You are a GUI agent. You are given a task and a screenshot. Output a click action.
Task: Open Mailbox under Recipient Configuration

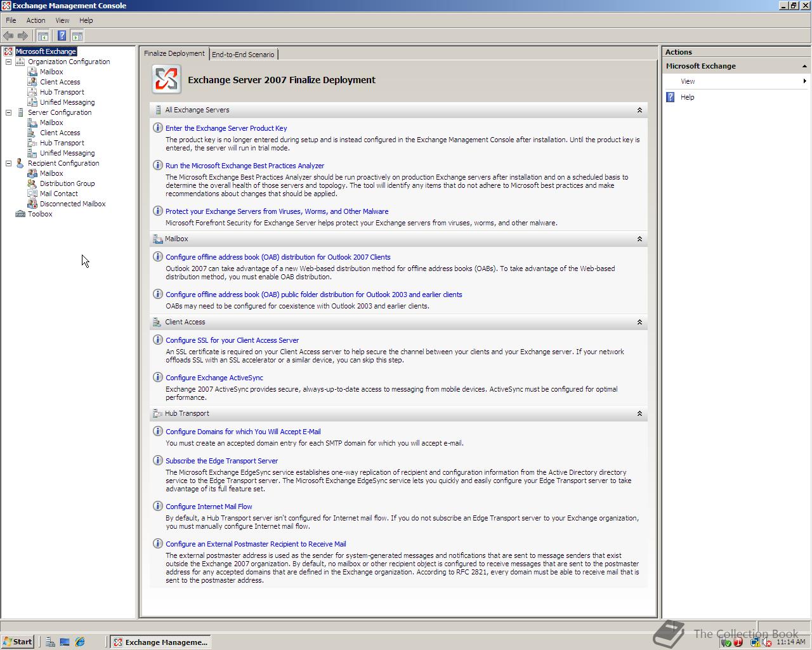pos(51,173)
